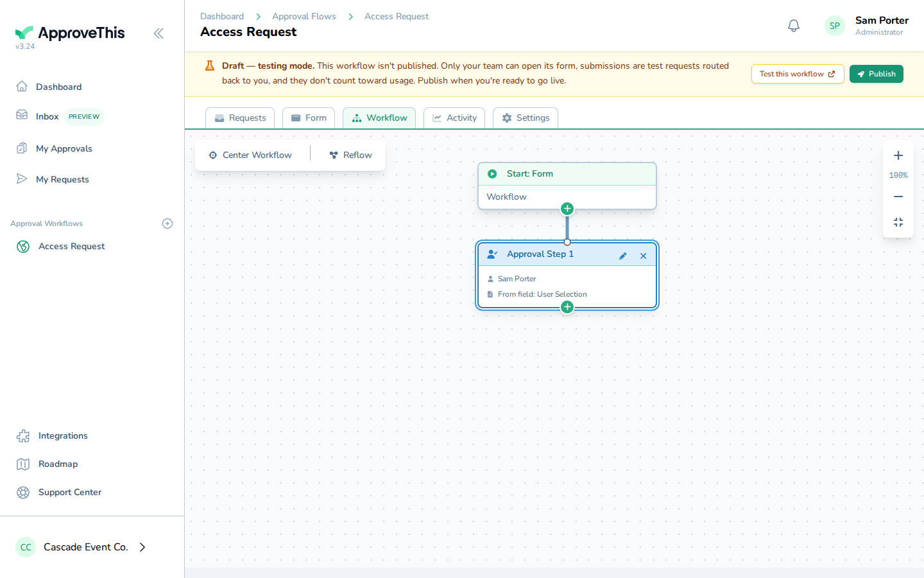
Task: Select the Start: Form node header
Action: tap(567, 174)
